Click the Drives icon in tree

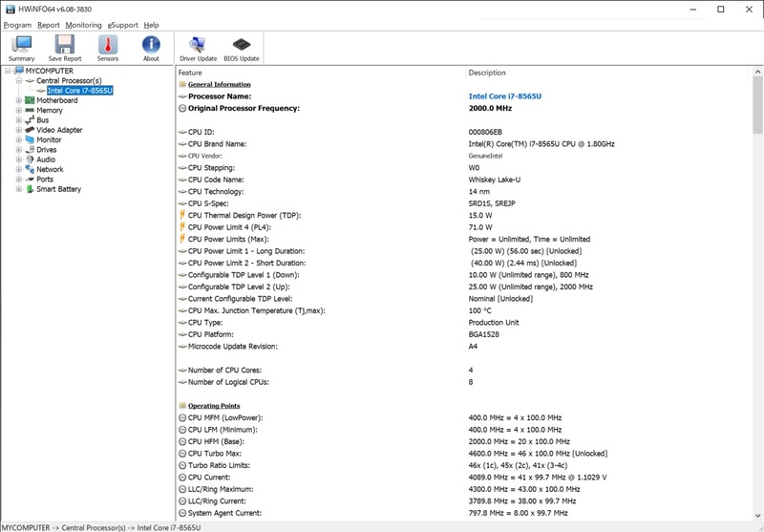(31, 150)
